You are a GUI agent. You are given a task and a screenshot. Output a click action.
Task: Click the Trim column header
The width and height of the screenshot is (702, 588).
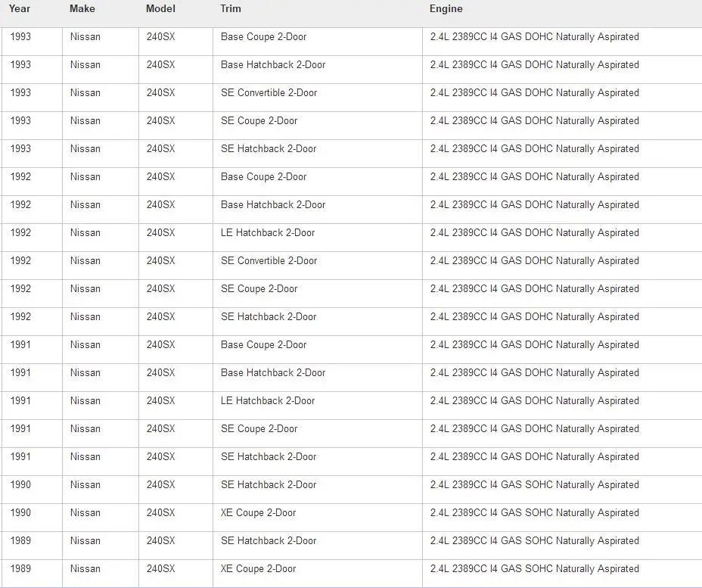pyautogui.click(x=231, y=8)
